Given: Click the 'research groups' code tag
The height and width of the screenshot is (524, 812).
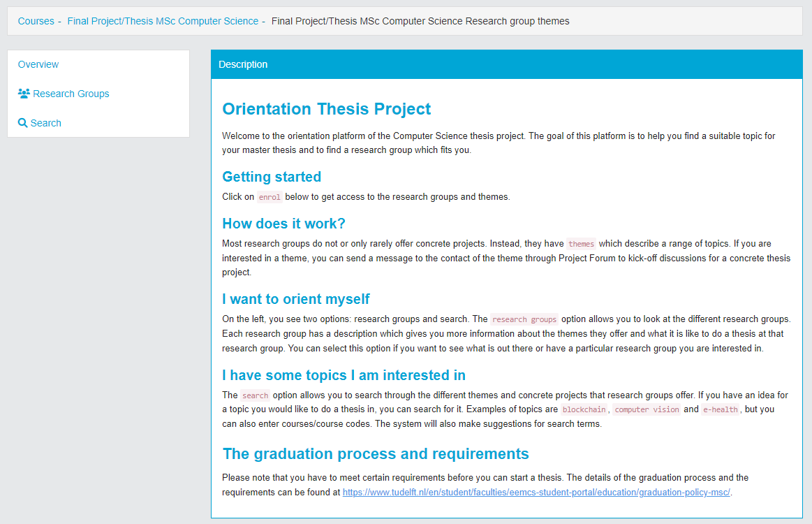Looking at the screenshot, I should [x=524, y=319].
